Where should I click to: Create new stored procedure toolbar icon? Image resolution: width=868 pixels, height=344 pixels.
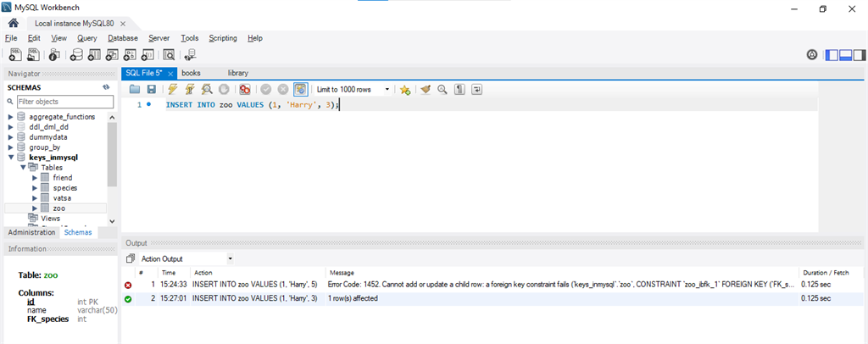pyautogui.click(x=130, y=54)
